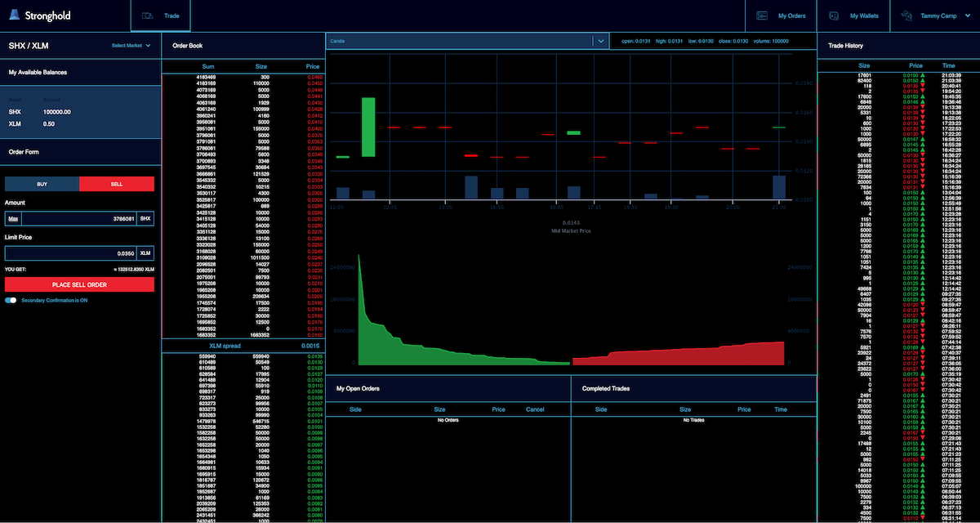Click the bid row with sum 559940
This screenshot has width=980, height=523.
(x=243, y=357)
